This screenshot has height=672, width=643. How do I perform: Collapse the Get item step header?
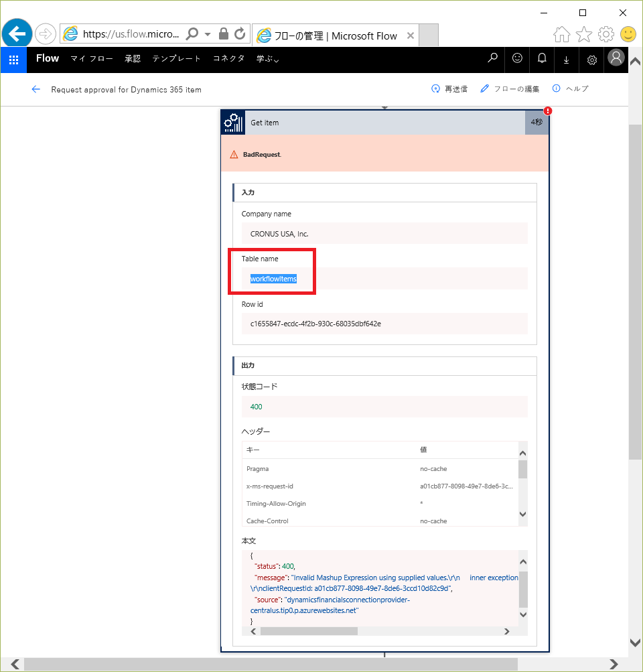pos(385,123)
